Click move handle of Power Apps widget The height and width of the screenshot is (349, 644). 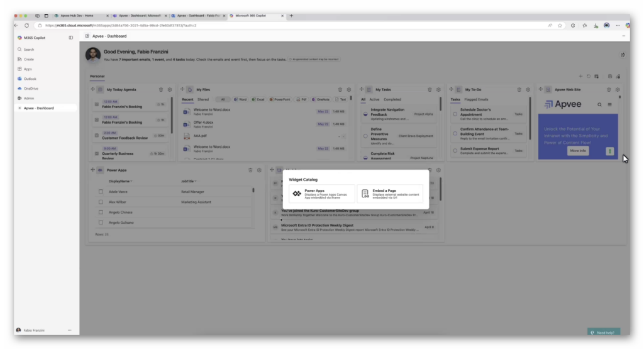[x=93, y=170]
